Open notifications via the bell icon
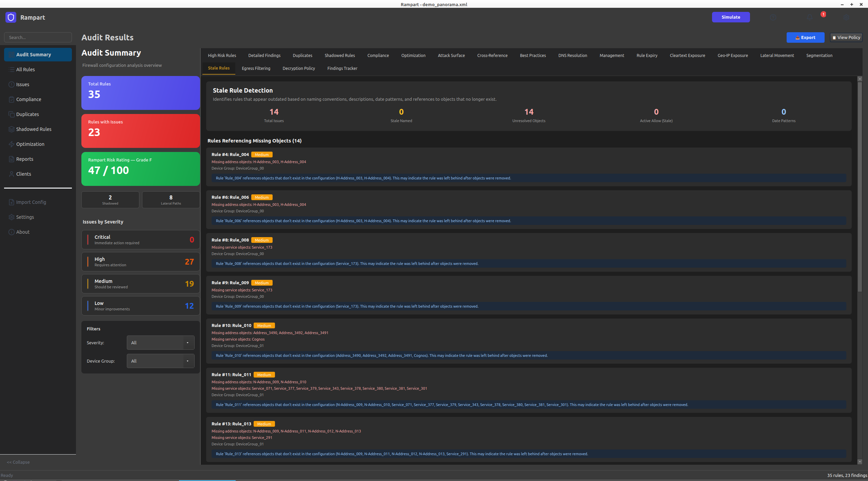 [810, 17]
